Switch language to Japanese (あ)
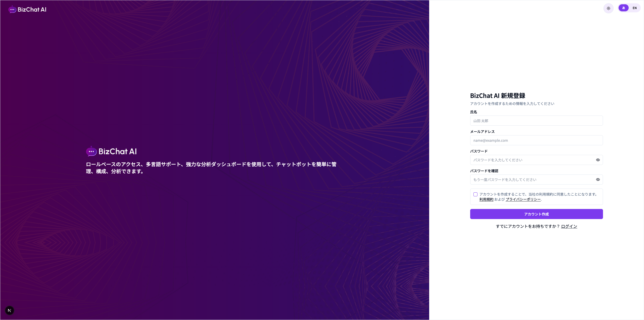This screenshot has width=644, height=320. pyautogui.click(x=623, y=8)
